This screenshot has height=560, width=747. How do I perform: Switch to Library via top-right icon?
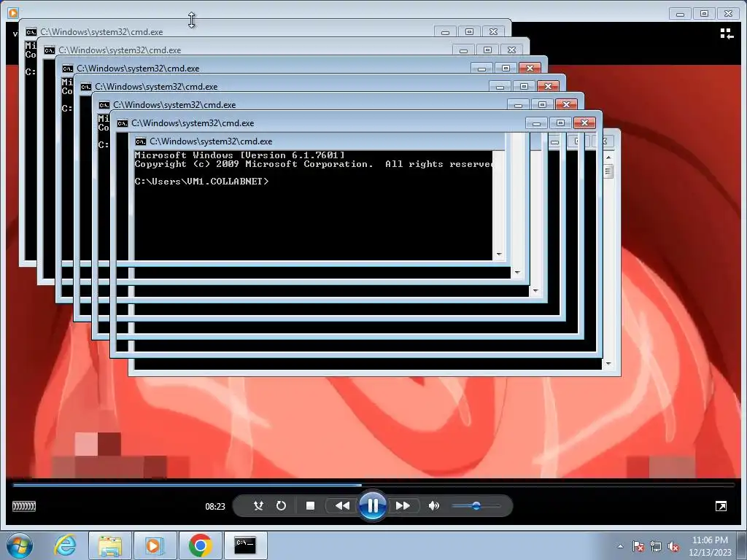(x=727, y=34)
